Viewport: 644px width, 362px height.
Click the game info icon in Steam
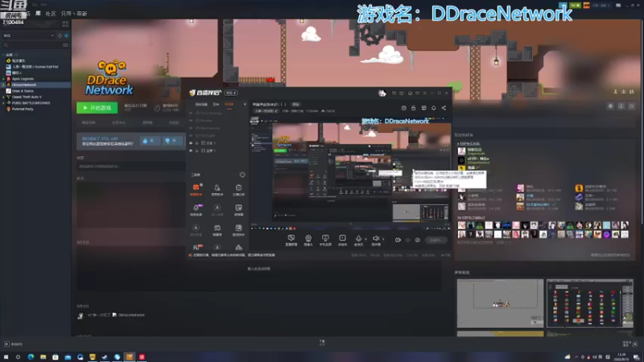pyautogui.click(x=621, y=106)
